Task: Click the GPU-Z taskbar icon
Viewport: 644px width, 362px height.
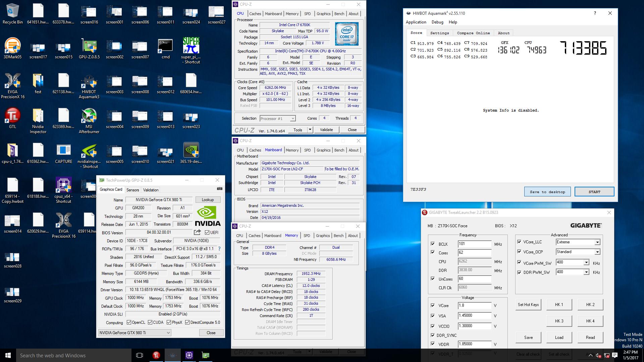Action: (x=205, y=355)
